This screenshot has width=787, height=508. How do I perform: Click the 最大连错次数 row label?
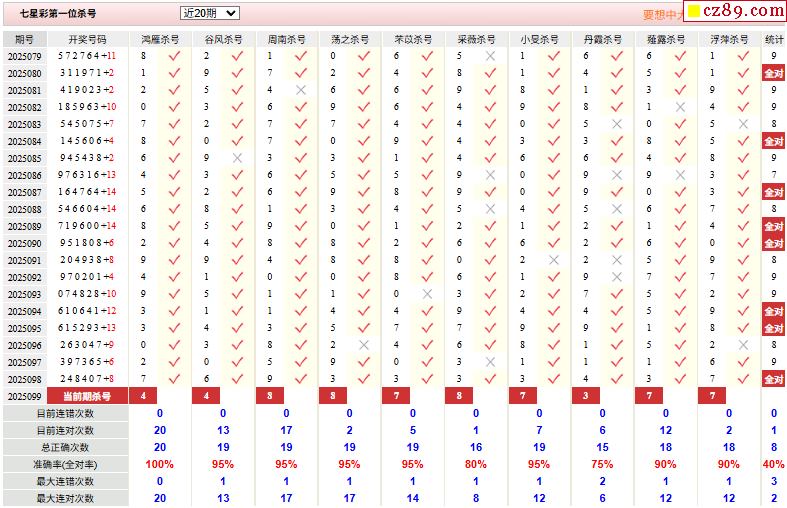tap(65, 481)
